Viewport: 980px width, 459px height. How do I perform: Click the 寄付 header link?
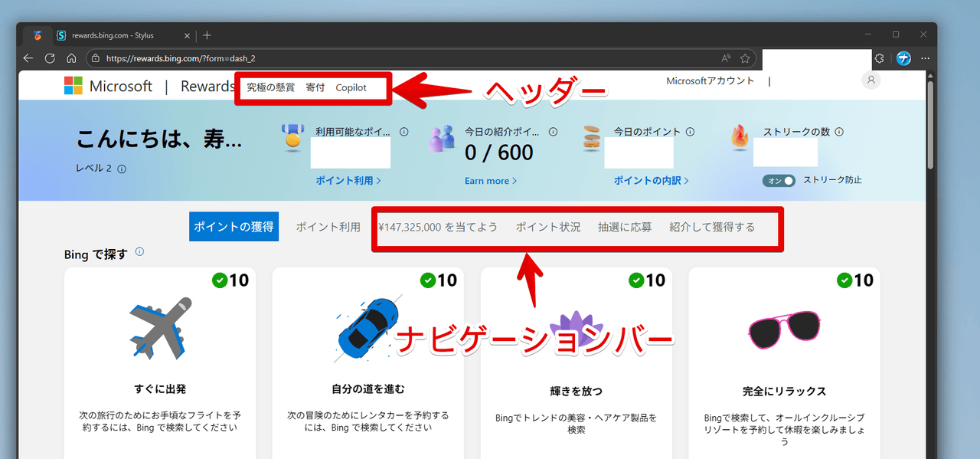point(315,87)
